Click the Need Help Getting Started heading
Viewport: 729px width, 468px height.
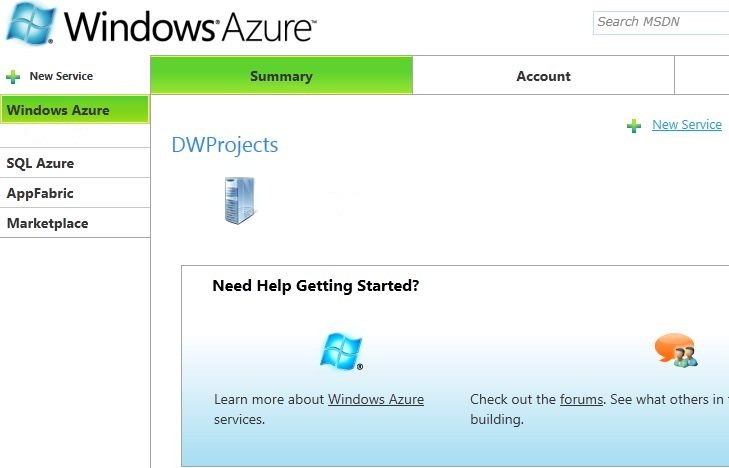[315, 286]
